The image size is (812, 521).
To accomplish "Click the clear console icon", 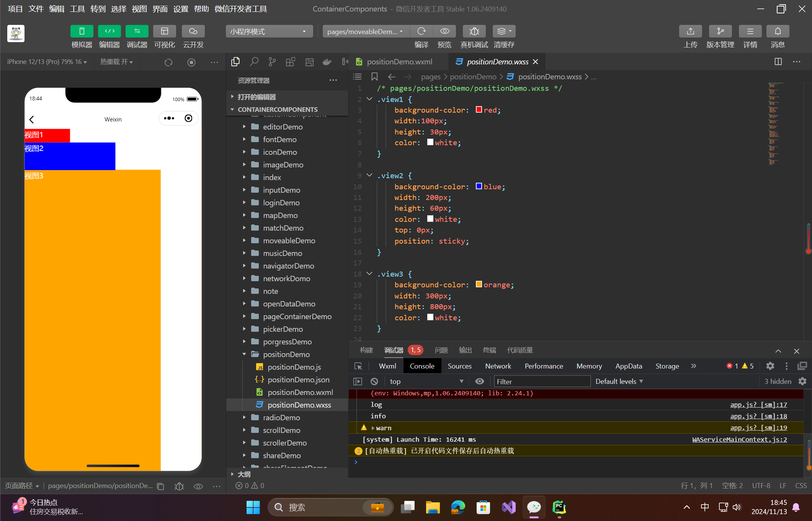I will tap(374, 382).
